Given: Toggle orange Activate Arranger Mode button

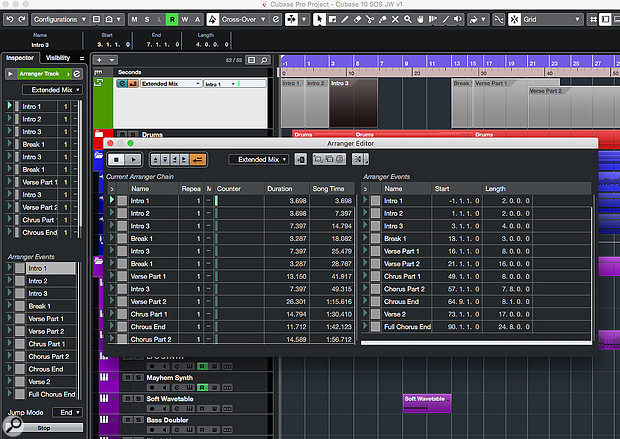Looking at the screenshot, I should click(x=198, y=160).
